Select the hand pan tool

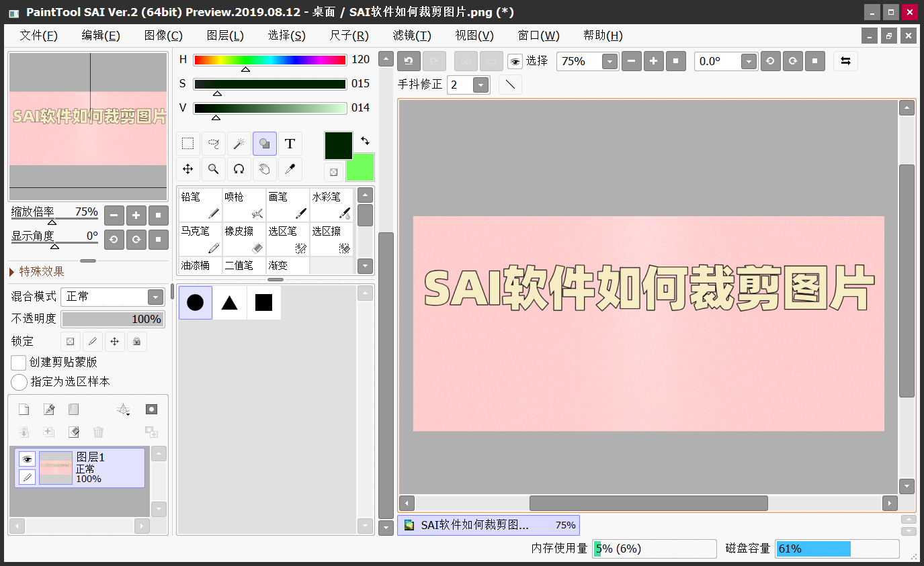264,169
